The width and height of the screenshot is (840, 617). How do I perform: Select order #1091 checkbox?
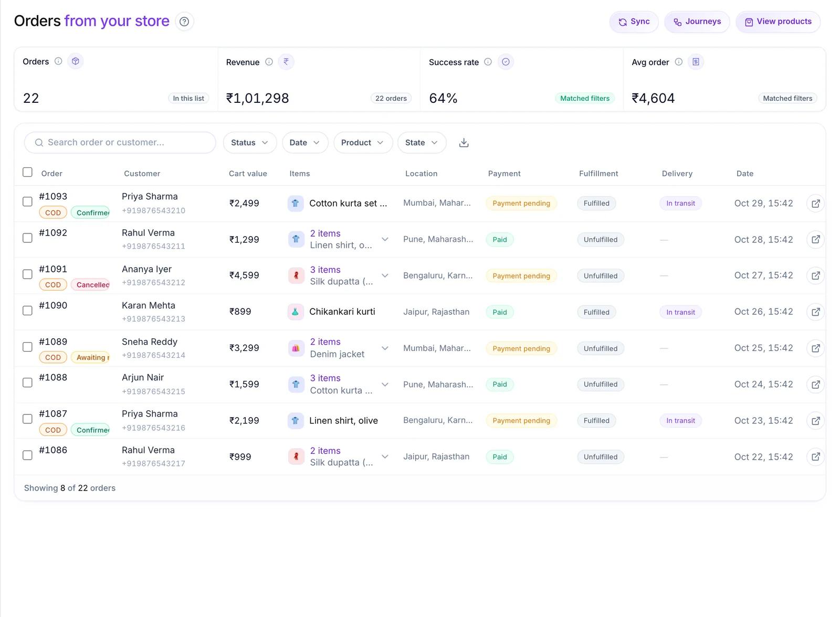28,274
